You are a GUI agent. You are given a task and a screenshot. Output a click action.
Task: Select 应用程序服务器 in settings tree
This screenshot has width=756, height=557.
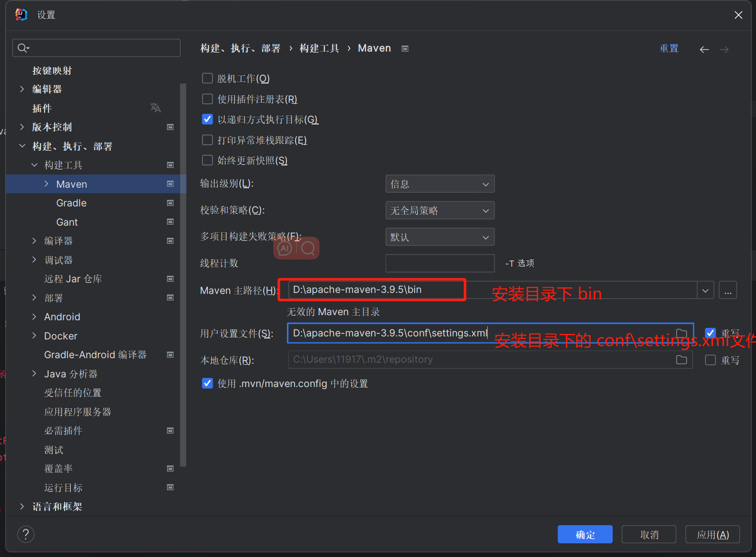point(77,412)
